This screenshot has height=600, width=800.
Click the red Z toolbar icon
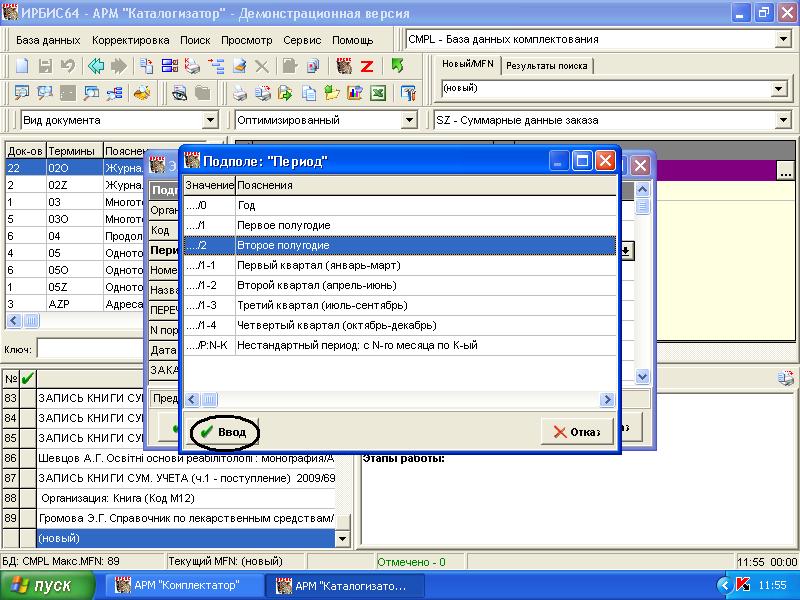(367, 66)
